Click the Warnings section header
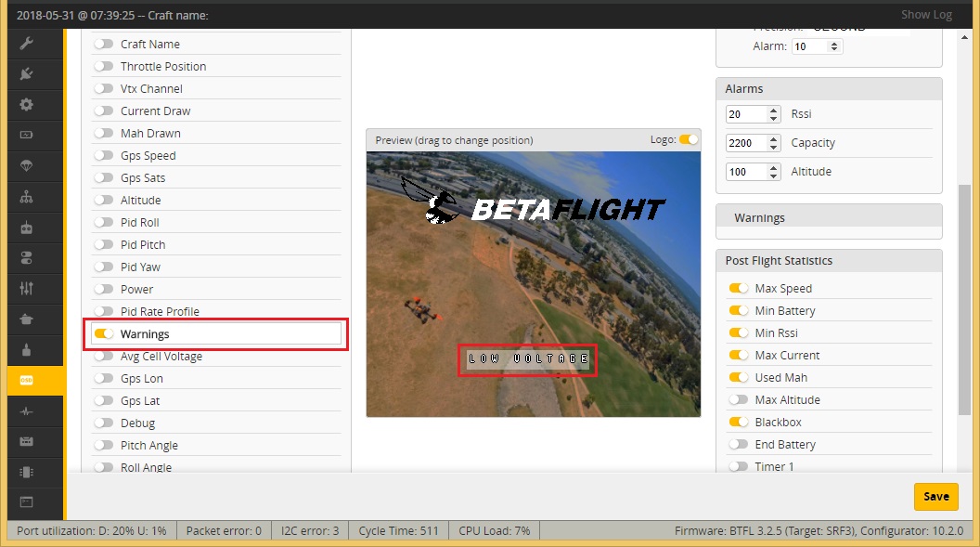 [x=829, y=217]
